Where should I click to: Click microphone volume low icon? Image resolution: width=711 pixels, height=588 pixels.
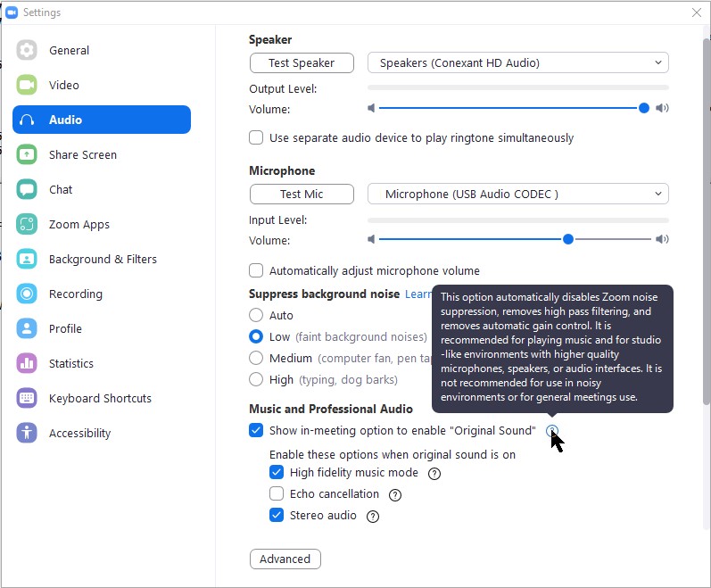(371, 239)
